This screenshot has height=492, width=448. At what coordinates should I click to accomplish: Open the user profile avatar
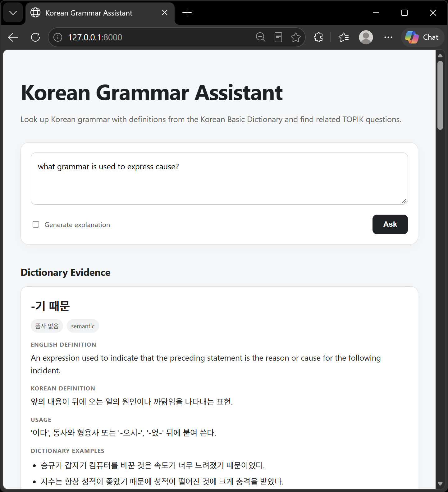pyautogui.click(x=366, y=37)
